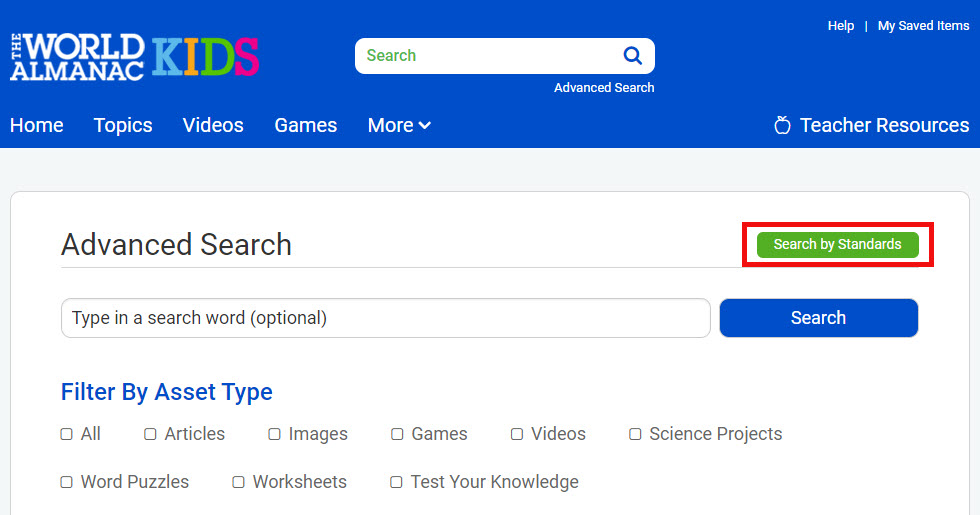Focus the top header Search field

point(485,56)
